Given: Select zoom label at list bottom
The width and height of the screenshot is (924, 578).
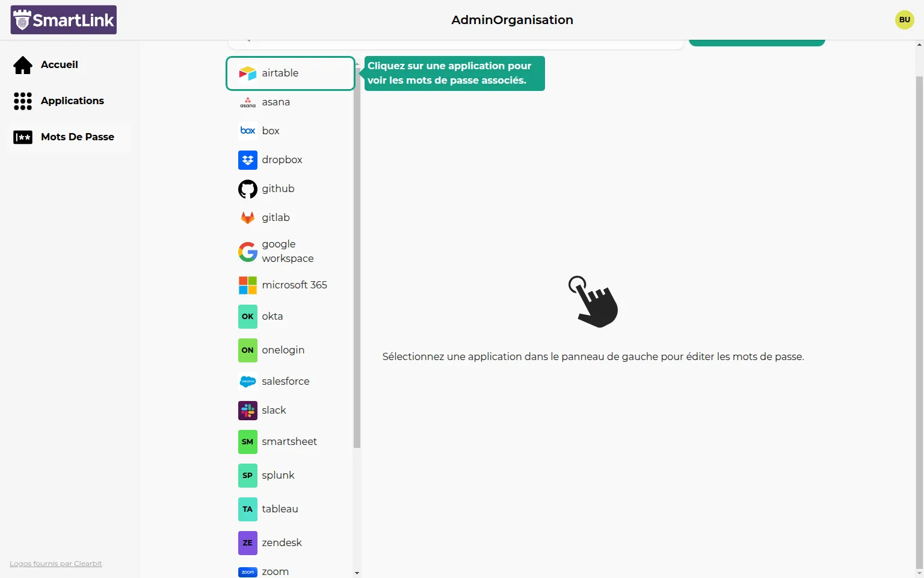Looking at the screenshot, I should (276, 572).
